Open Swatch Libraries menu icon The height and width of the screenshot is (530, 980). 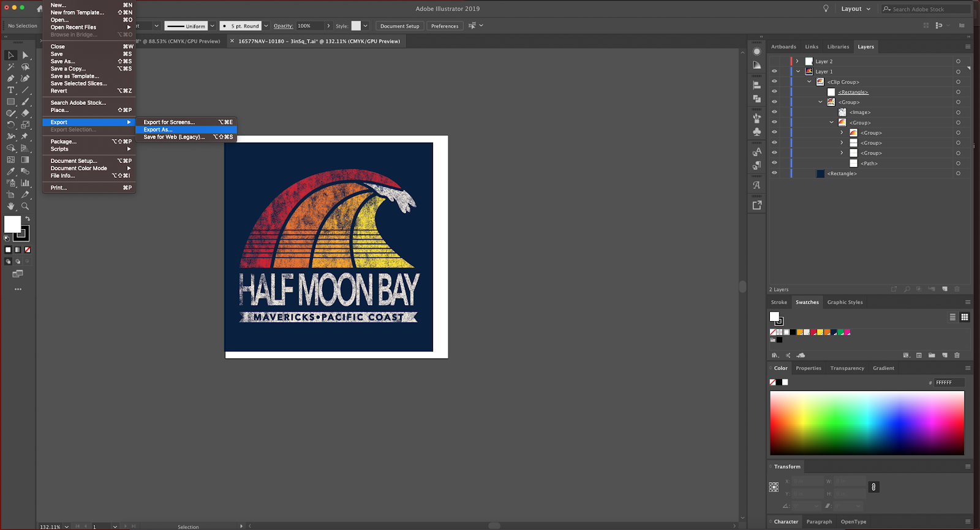[x=775, y=355]
